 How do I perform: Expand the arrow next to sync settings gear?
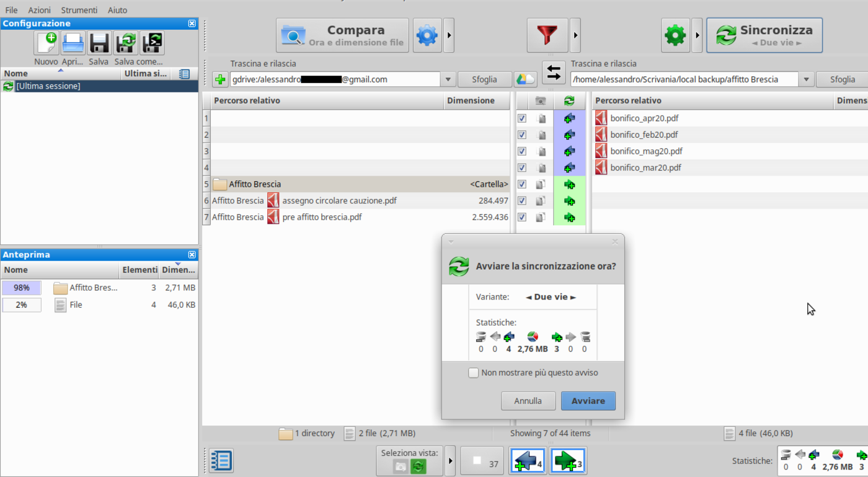pos(697,35)
